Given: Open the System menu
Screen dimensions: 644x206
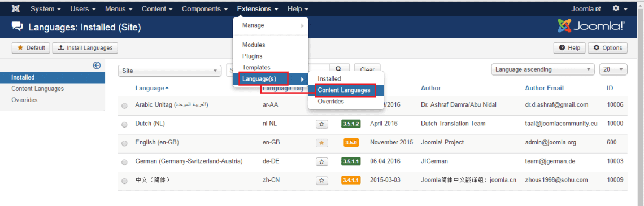Looking at the screenshot, I should click(x=46, y=8).
